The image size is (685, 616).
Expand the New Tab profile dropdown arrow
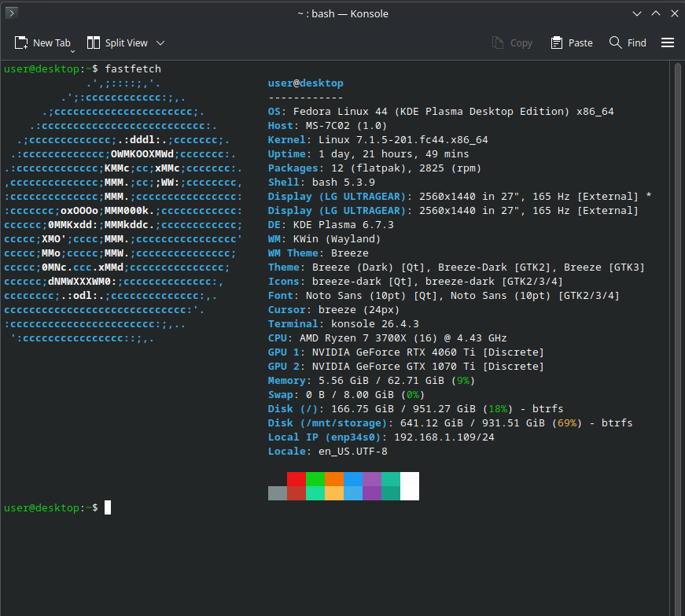[x=72, y=51]
